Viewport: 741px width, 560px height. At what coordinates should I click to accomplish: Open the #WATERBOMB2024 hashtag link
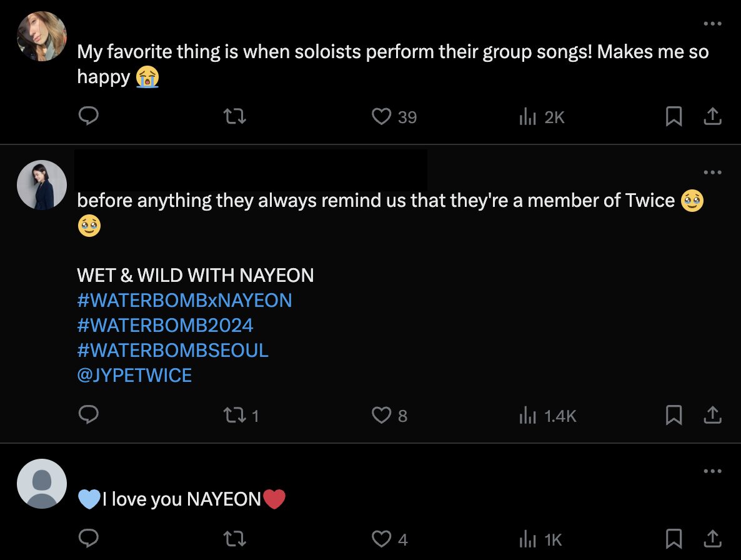click(x=165, y=325)
